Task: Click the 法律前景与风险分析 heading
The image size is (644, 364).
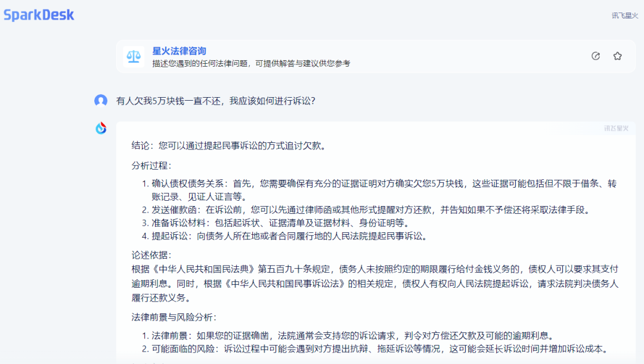Action: coord(174,317)
